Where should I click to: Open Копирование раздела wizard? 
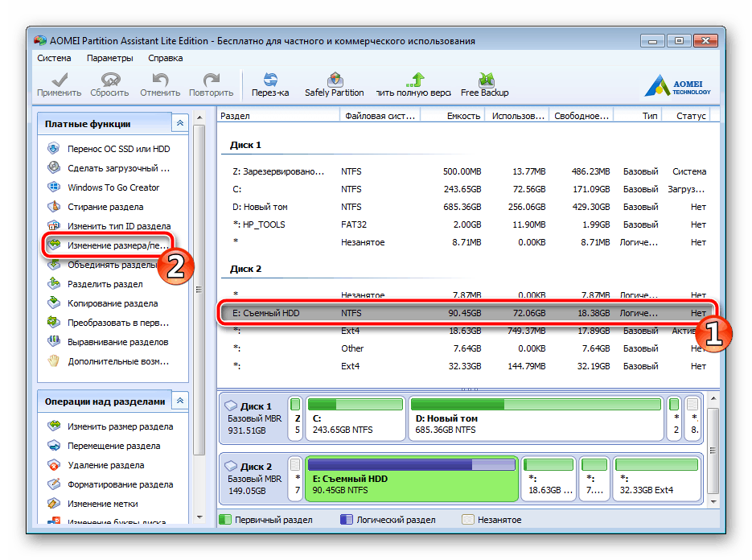(112, 303)
